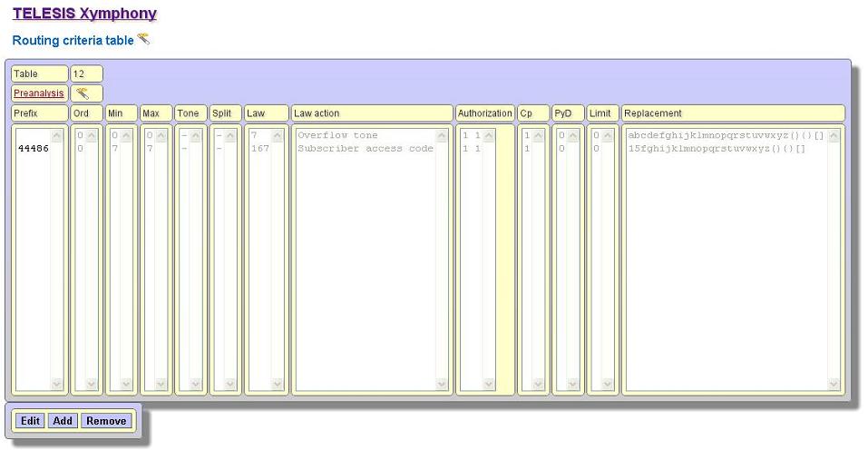Open the TELESIS Xymphony title link
The width and height of the screenshot is (868, 450).
[x=84, y=14]
